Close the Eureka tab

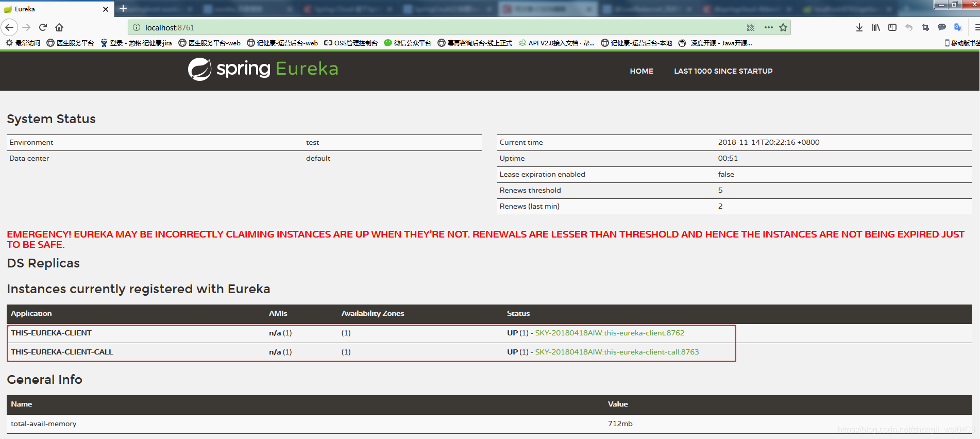coord(106,9)
